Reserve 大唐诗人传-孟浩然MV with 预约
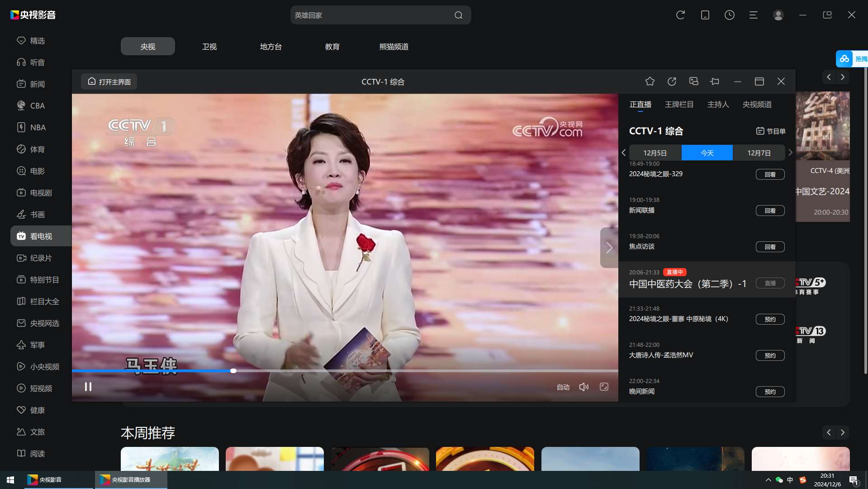Image resolution: width=868 pixels, height=489 pixels. (770, 355)
